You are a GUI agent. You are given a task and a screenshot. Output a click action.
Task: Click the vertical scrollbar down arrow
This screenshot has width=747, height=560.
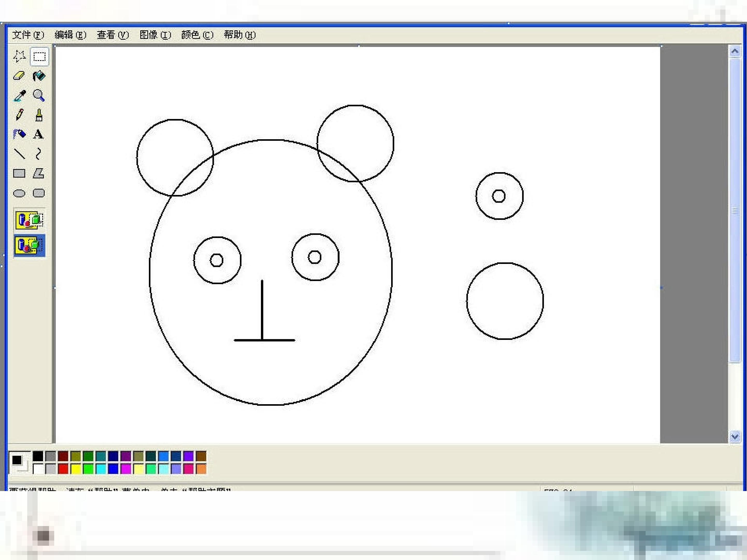tap(735, 436)
